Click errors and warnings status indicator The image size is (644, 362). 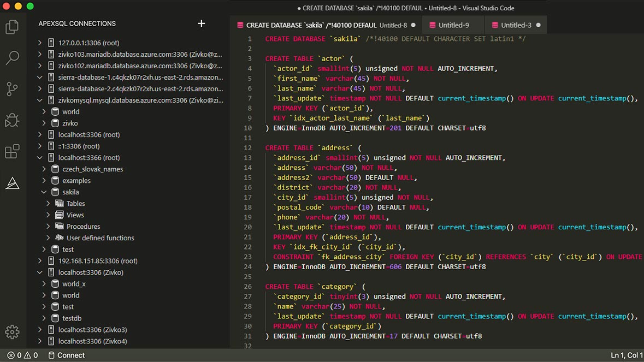(x=22, y=355)
